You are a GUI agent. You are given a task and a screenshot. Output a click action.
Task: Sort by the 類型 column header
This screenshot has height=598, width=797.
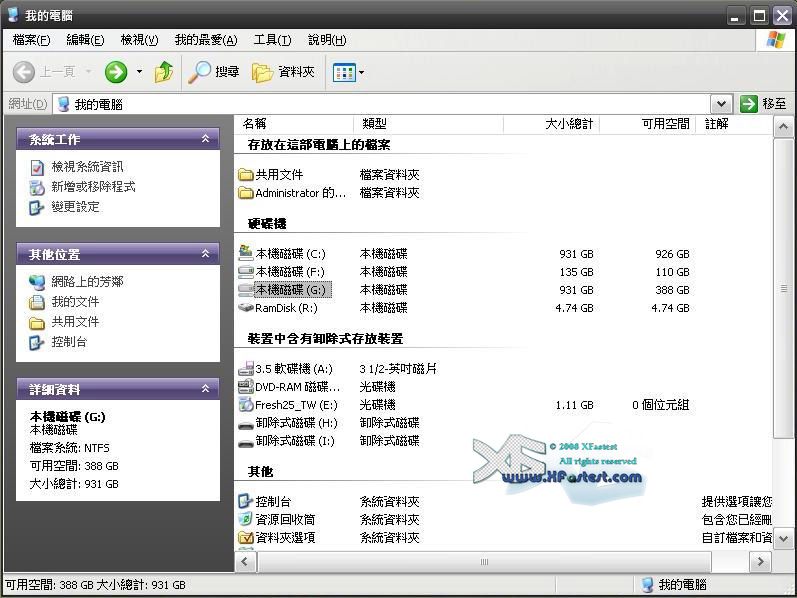click(x=428, y=124)
